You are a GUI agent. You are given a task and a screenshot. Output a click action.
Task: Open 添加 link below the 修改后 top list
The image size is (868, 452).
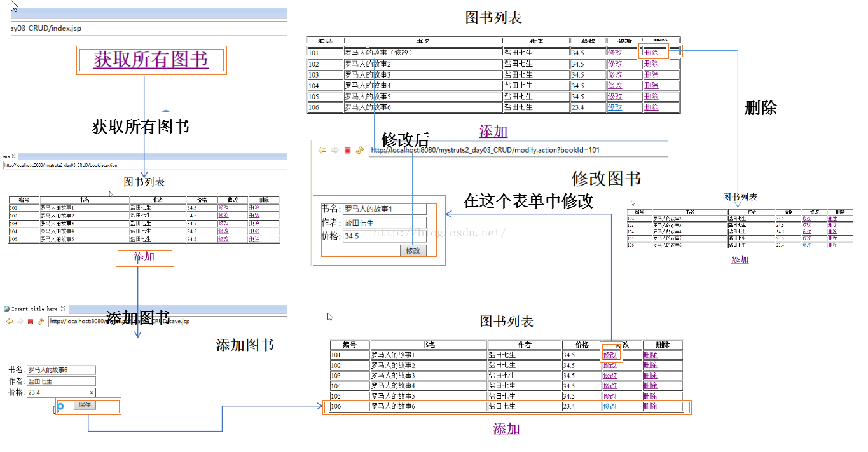coord(493,132)
